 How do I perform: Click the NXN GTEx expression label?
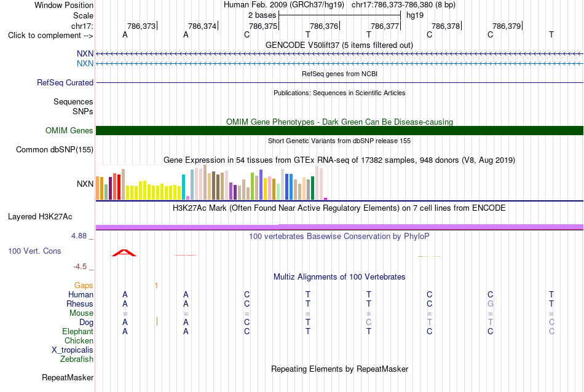click(x=85, y=184)
